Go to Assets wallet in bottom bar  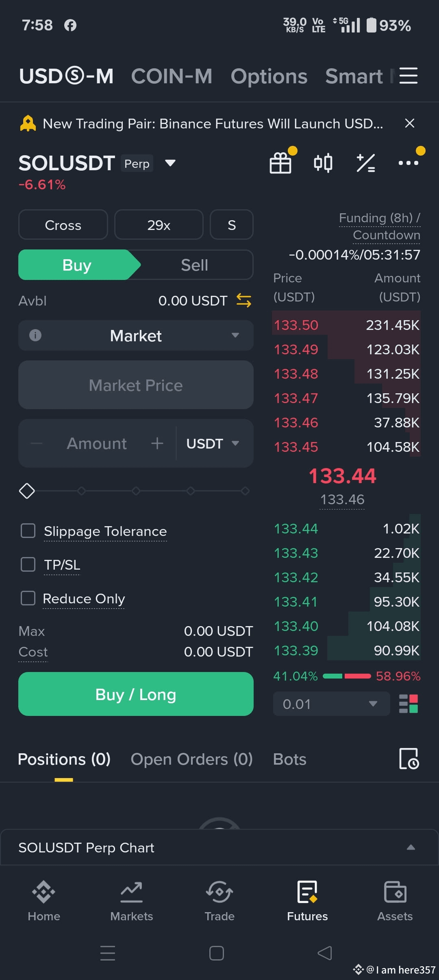tap(395, 901)
